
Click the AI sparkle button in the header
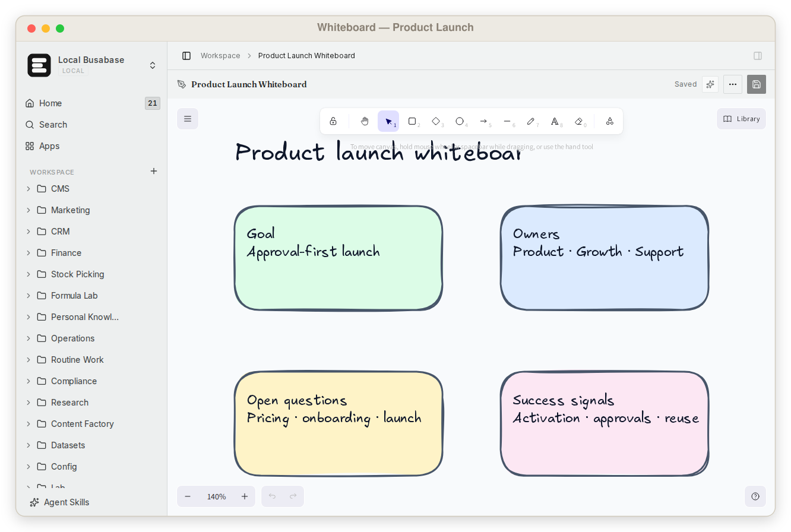pyautogui.click(x=710, y=84)
